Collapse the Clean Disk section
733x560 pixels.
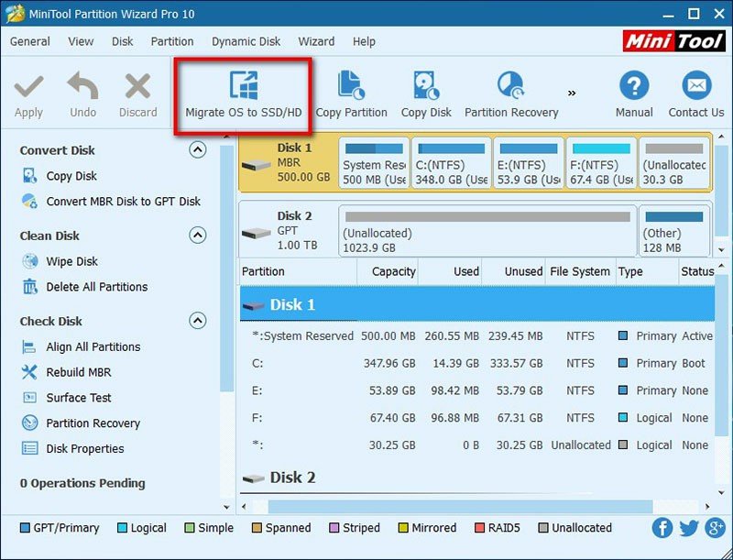198,236
